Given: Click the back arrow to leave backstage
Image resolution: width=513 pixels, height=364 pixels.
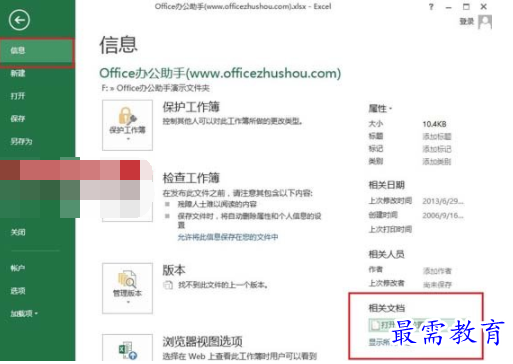Looking at the screenshot, I should (19, 20).
